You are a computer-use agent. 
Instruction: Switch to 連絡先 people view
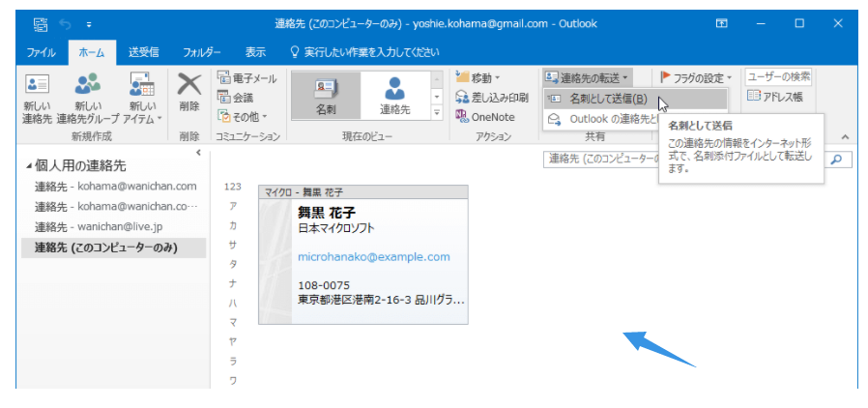pyautogui.click(x=394, y=95)
